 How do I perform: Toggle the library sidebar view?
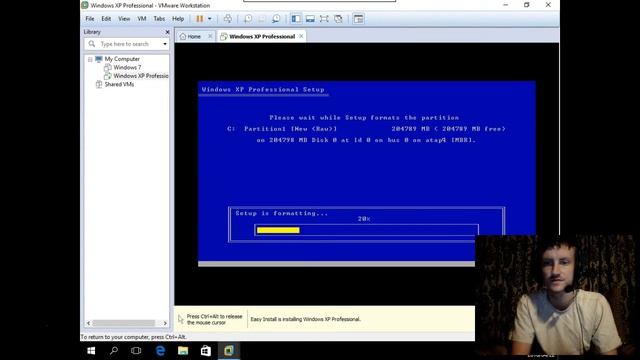click(x=296, y=19)
